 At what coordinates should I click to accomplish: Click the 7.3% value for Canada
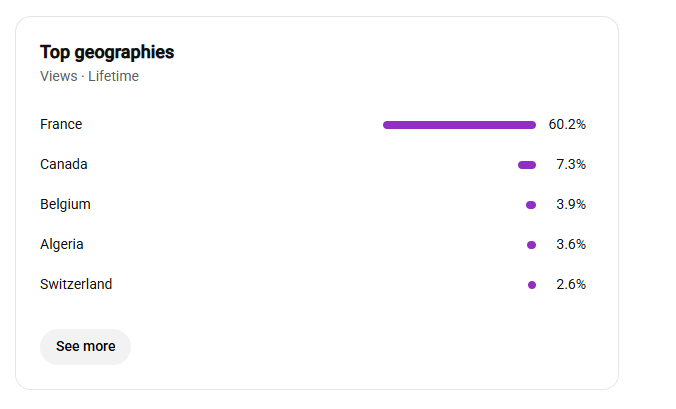coord(571,165)
